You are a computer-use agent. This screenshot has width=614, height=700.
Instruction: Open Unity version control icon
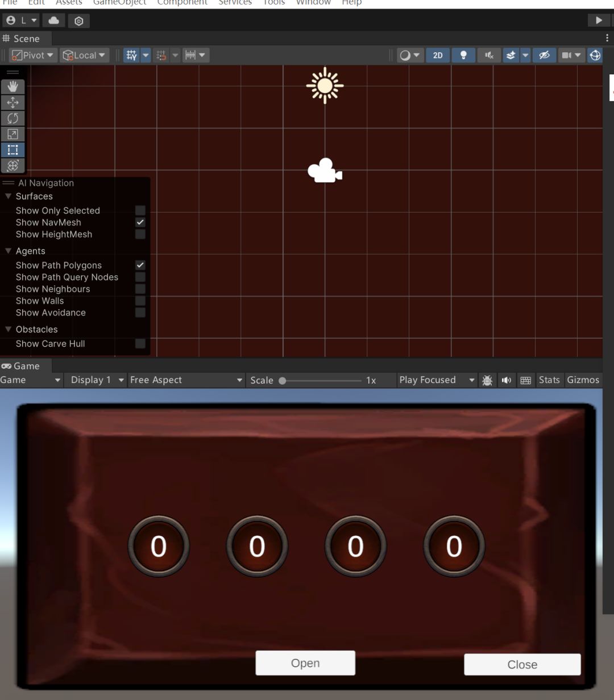point(78,21)
